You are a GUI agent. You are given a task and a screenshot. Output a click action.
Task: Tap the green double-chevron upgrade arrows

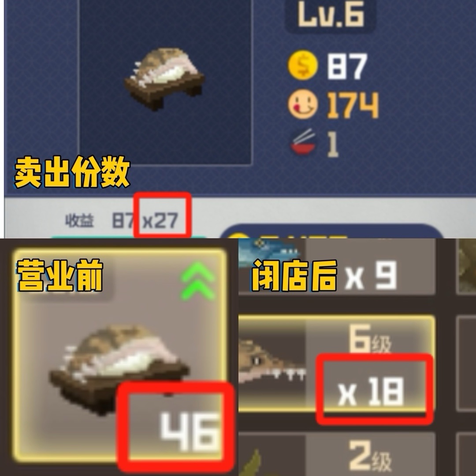click(x=198, y=281)
